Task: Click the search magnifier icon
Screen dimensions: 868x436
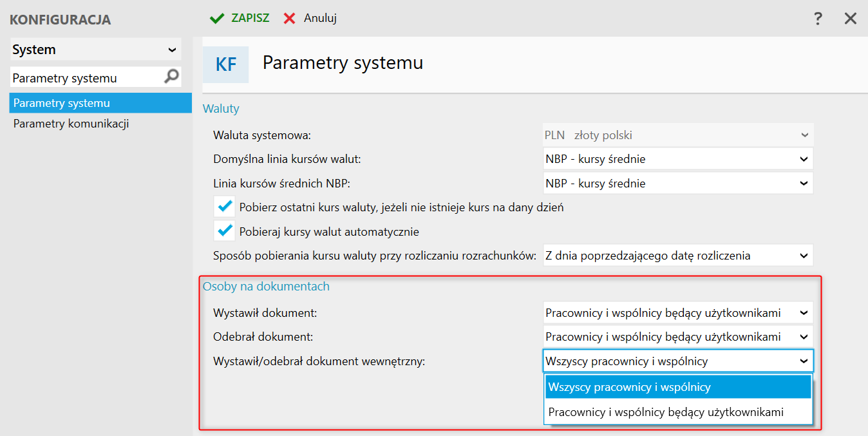Action: point(171,77)
